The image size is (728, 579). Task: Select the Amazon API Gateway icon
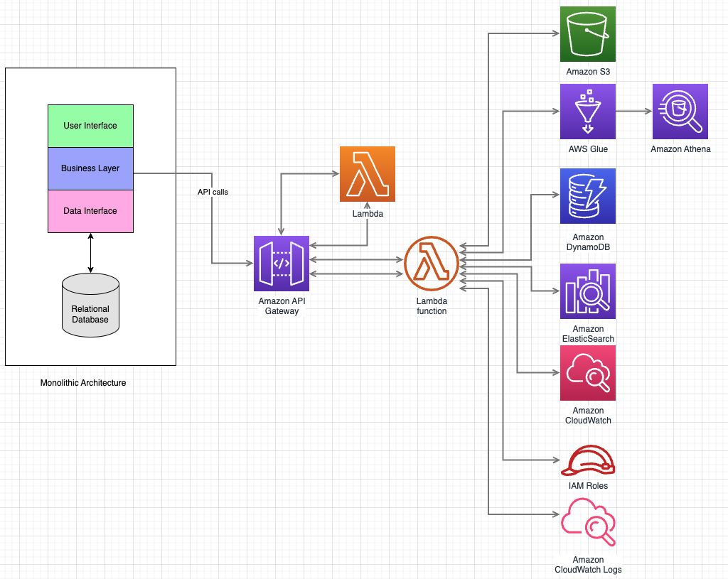282,264
